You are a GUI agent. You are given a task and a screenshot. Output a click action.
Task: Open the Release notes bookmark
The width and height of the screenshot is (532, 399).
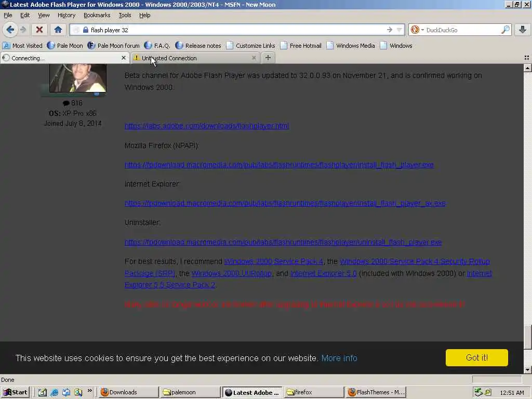[198, 46]
